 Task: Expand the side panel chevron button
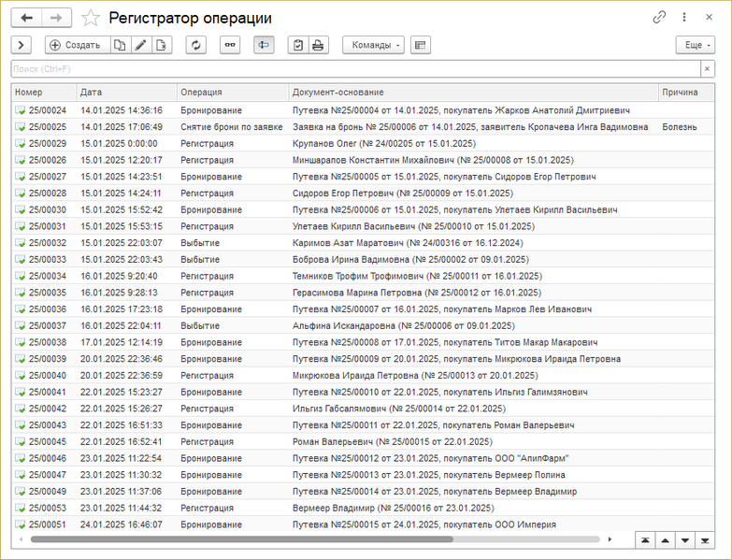[x=21, y=45]
